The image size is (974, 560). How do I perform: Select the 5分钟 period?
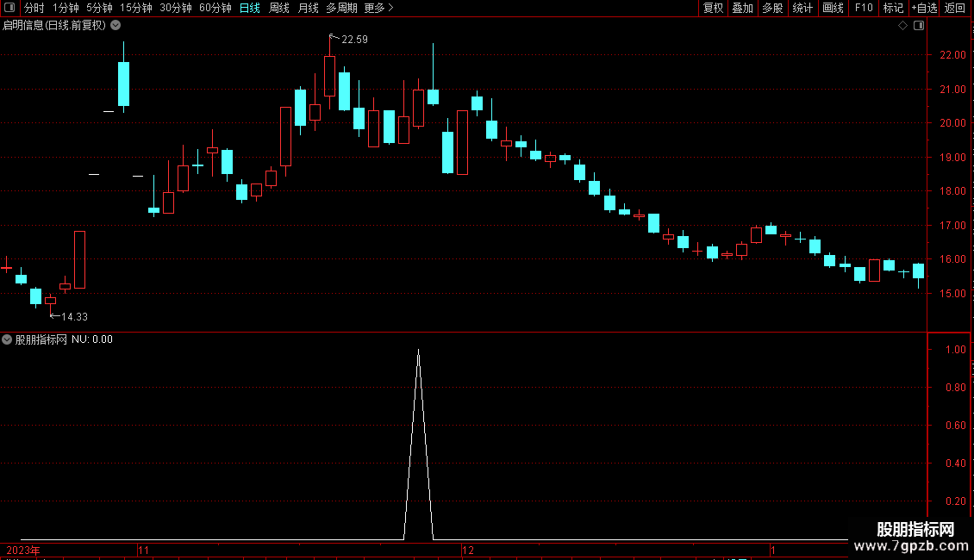tap(99, 8)
